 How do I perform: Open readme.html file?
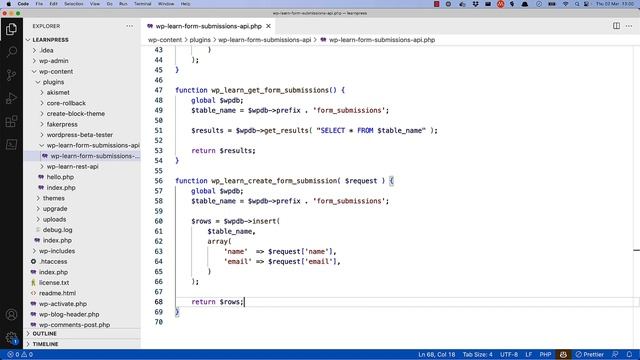click(57, 293)
